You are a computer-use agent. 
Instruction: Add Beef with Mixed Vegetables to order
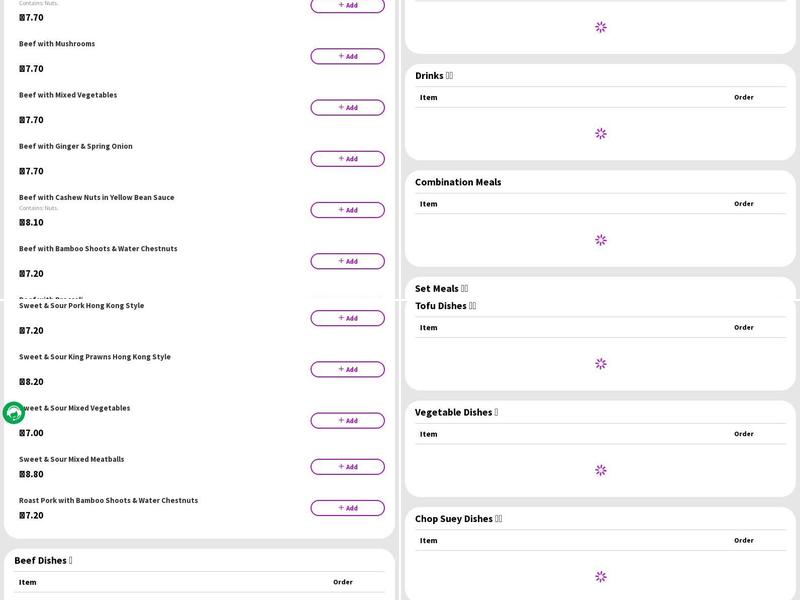[347, 108]
